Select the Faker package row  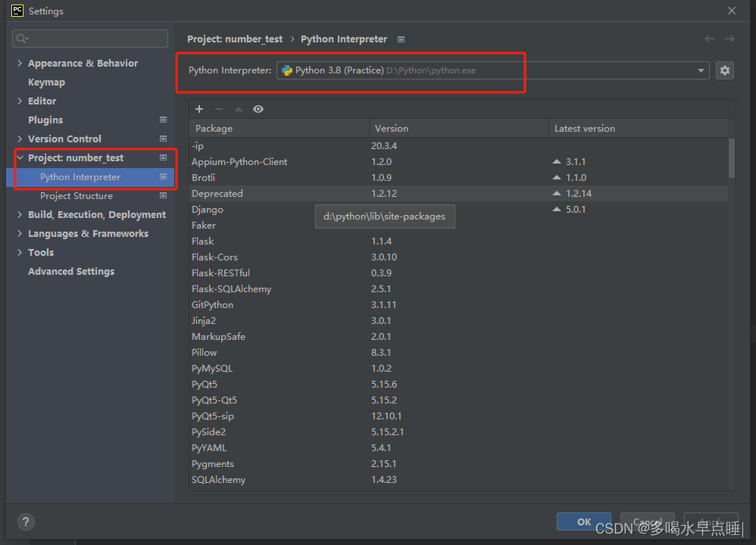click(458, 225)
